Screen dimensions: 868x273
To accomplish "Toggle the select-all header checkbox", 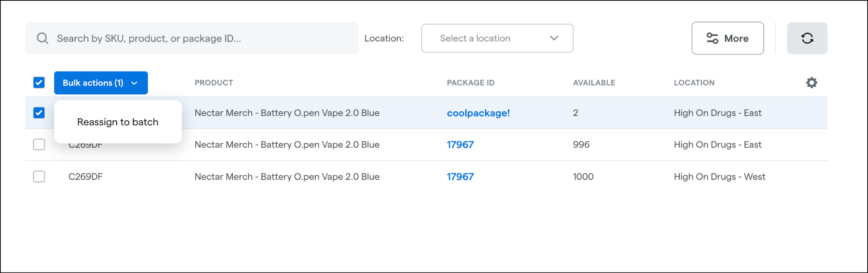I will coord(39,83).
